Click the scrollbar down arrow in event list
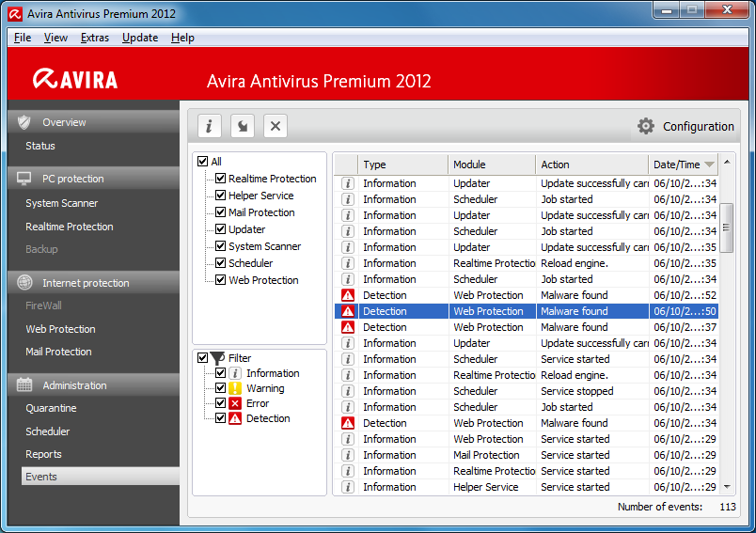Viewport: 756px width, 533px height. click(727, 487)
